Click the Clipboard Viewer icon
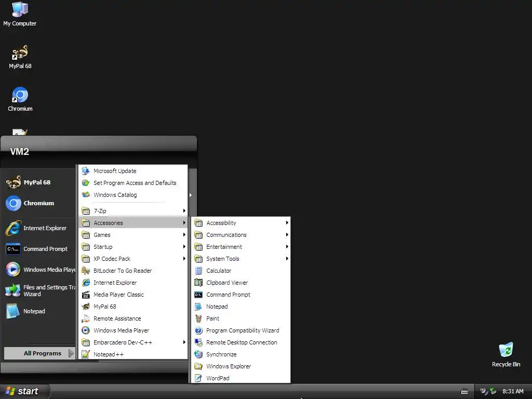 coord(198,283)
